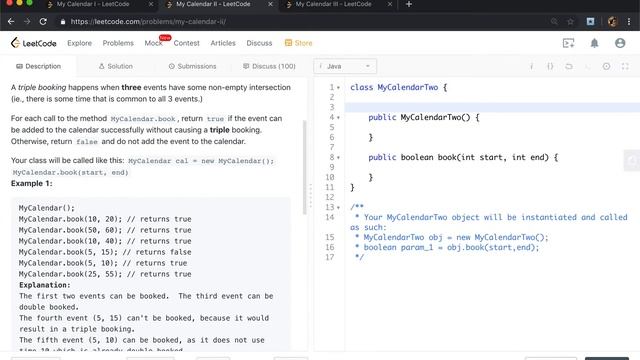Open the Explore link

[x=80, y=43]
